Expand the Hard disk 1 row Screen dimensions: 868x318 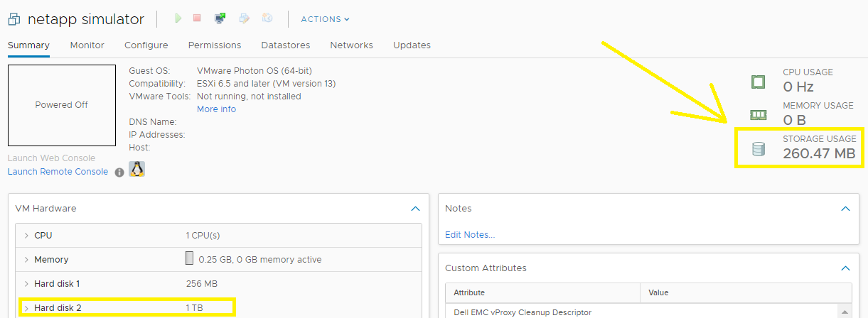(x=26, y=283)
